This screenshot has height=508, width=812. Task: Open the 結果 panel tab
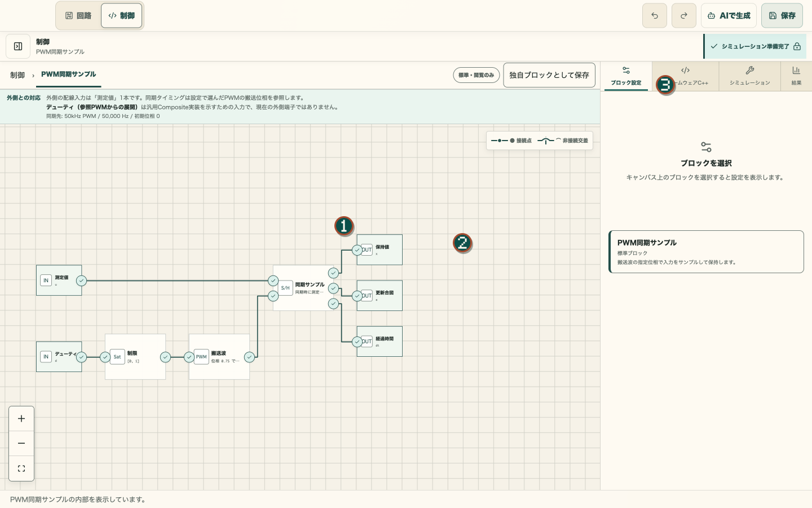(796, 76)
